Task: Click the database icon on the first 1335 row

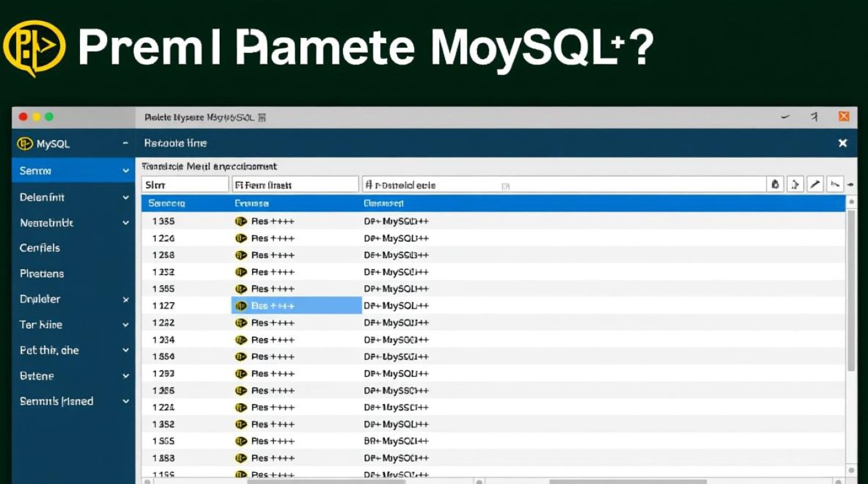Action: coord(240,221)
